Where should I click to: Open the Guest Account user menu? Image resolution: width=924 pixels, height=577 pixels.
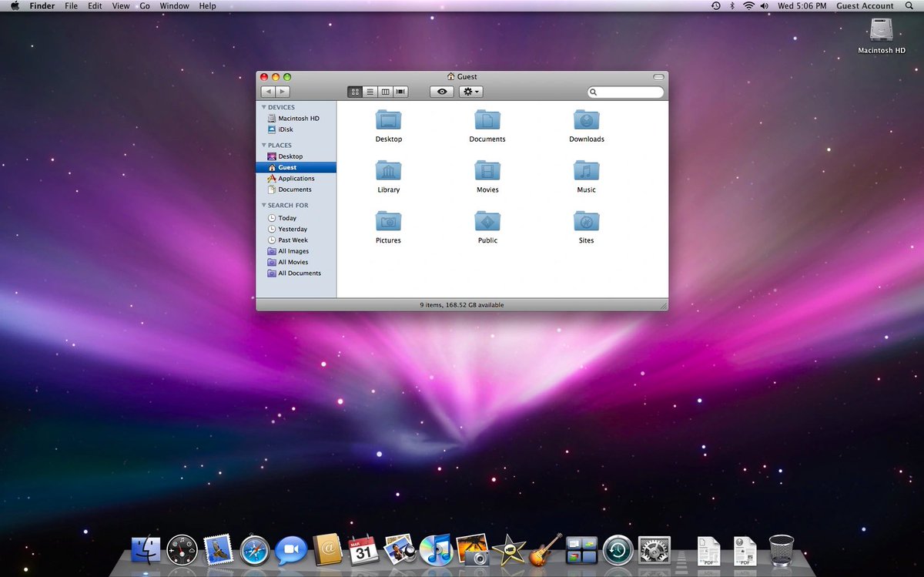(x=865, y=6)
